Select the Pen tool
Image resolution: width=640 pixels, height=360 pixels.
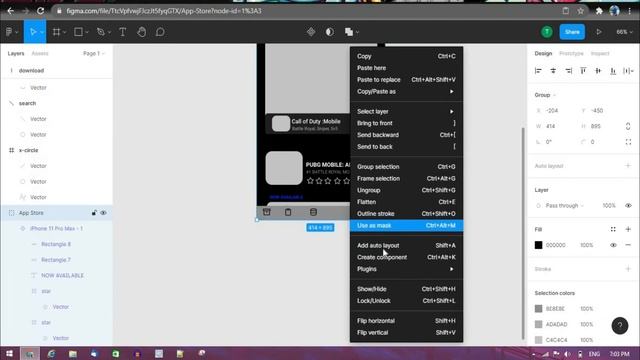(100, 32)
